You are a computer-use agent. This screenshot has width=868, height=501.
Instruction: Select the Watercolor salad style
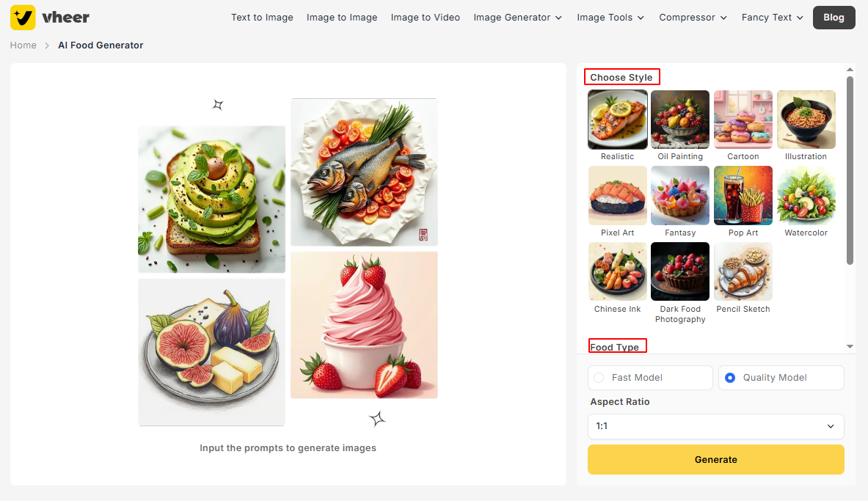pos(806,195)
